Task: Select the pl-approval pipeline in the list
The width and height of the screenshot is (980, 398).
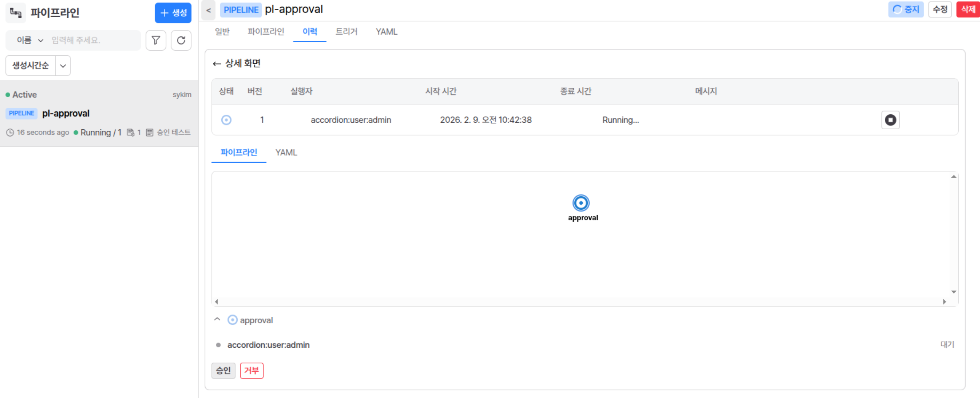Action: tap(99, 114)
